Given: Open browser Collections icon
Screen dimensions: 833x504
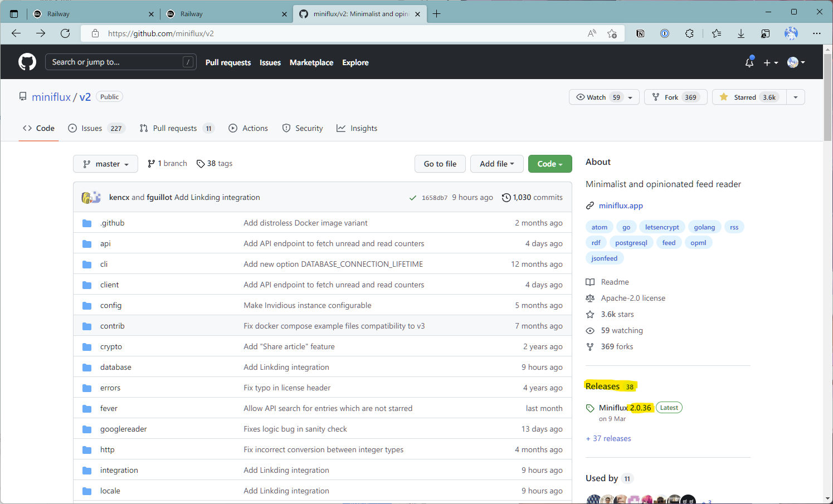Looking at the screenshot, I should [766, 33].
